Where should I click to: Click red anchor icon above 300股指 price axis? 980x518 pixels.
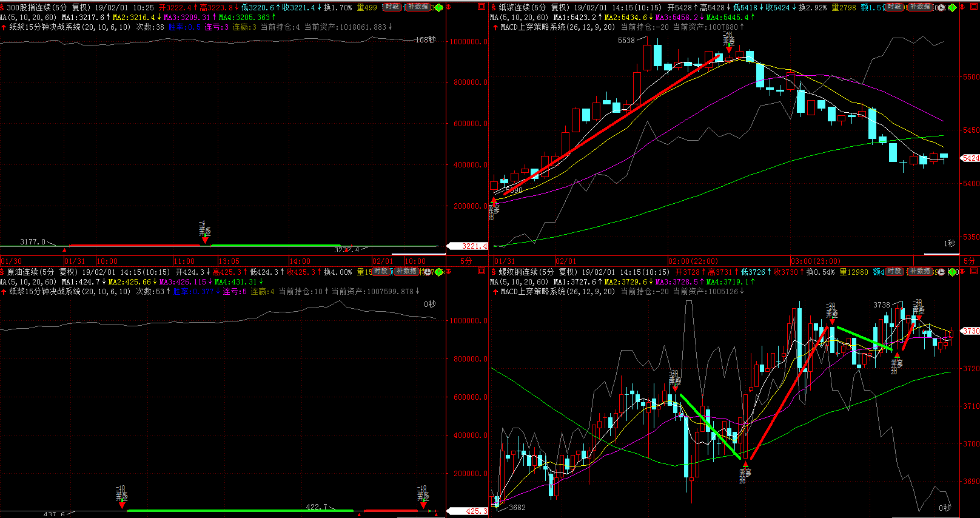click(449, 7)
